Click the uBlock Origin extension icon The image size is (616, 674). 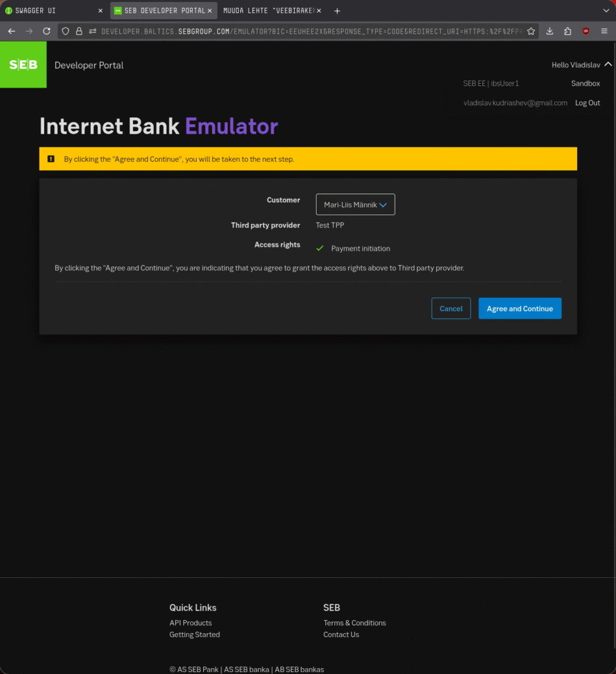click(586, 31)
